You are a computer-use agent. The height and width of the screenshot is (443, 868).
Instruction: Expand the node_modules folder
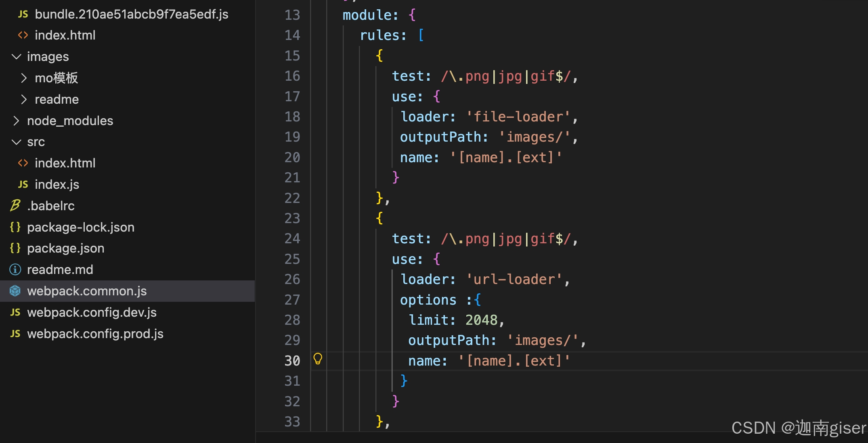point(16,121)
